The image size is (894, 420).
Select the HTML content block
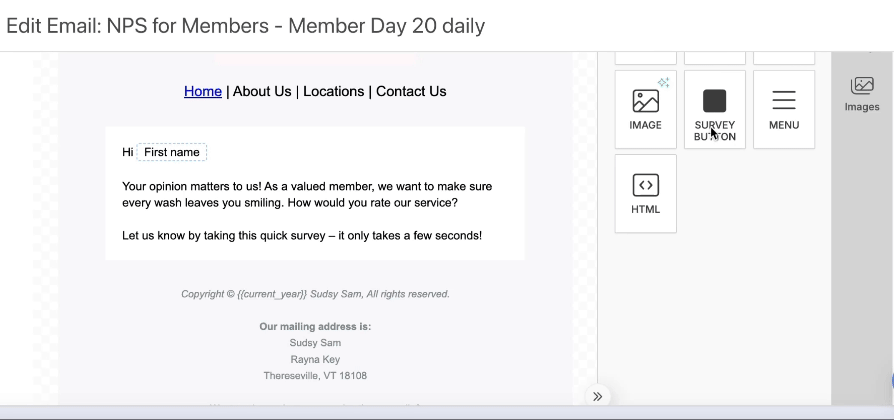pos(645,193)
